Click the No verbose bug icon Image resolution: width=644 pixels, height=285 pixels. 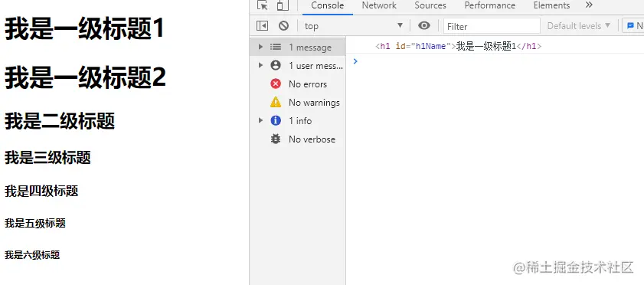tap(276, 139)
